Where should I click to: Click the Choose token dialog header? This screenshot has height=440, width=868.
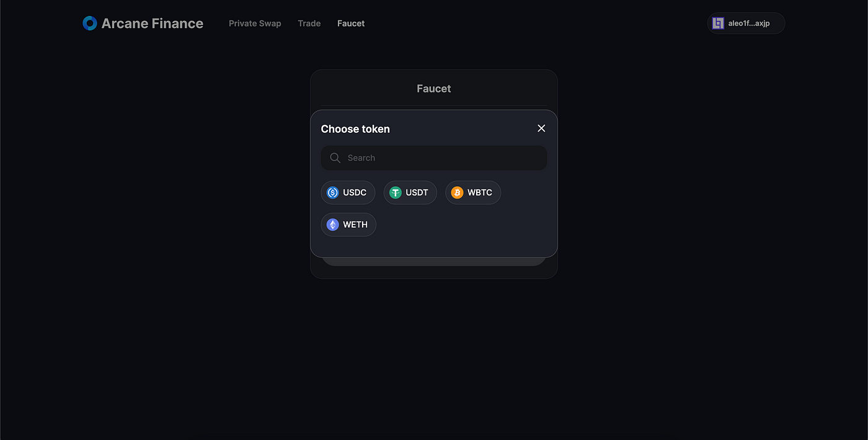(x=355, y=128)
